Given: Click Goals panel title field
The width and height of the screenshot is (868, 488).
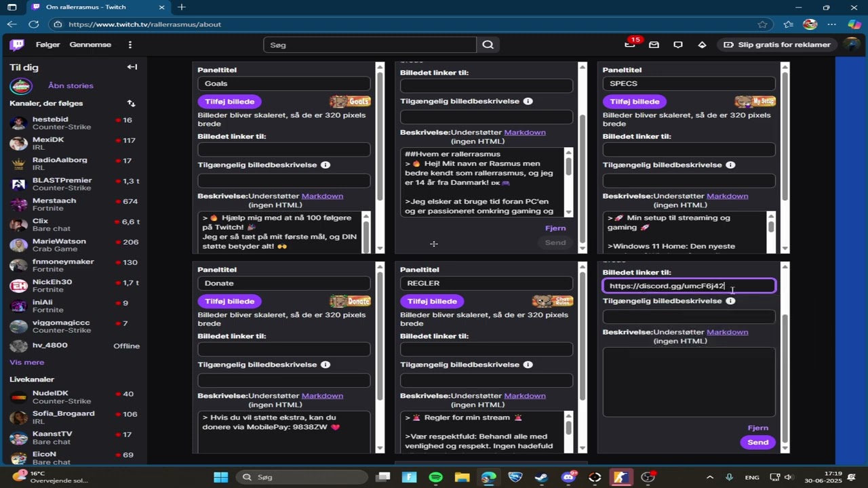Looking at the screenshot, I should [x=284, y=84].
